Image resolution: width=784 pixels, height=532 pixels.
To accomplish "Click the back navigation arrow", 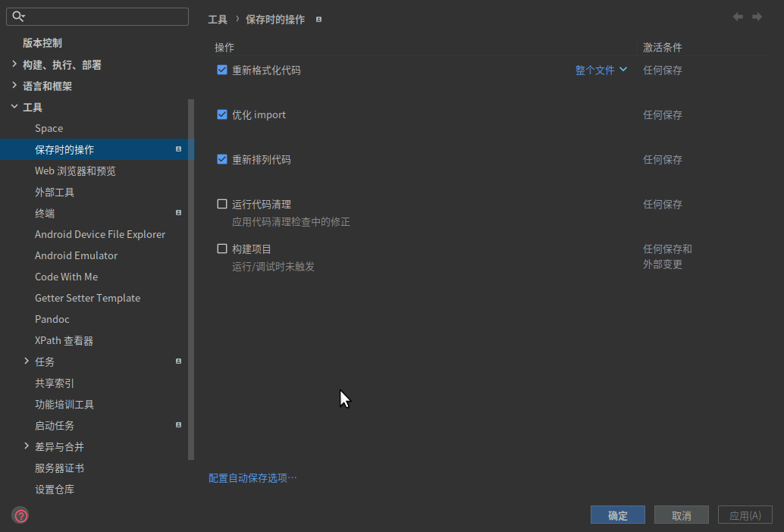I will coord(738,17).
